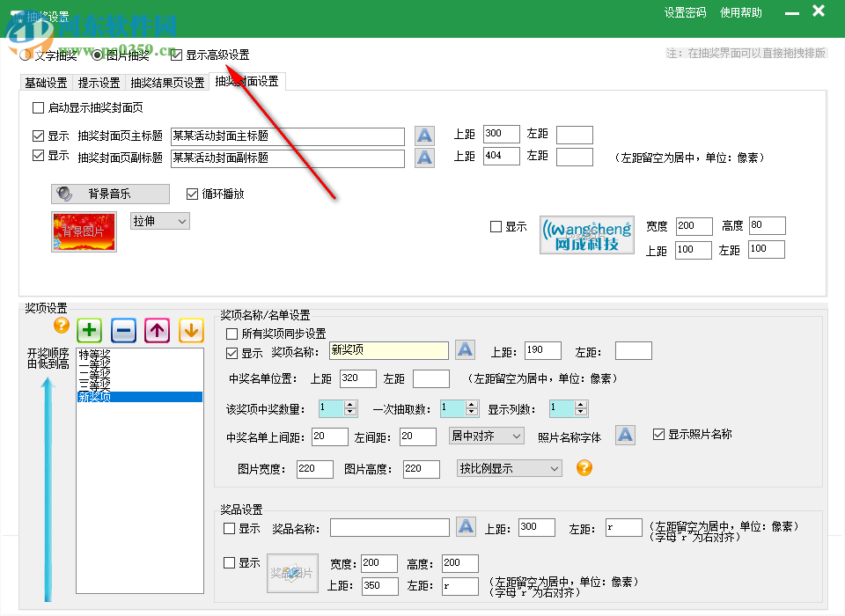Move prize up using the pink up-arrow icon

pos(157,330)
